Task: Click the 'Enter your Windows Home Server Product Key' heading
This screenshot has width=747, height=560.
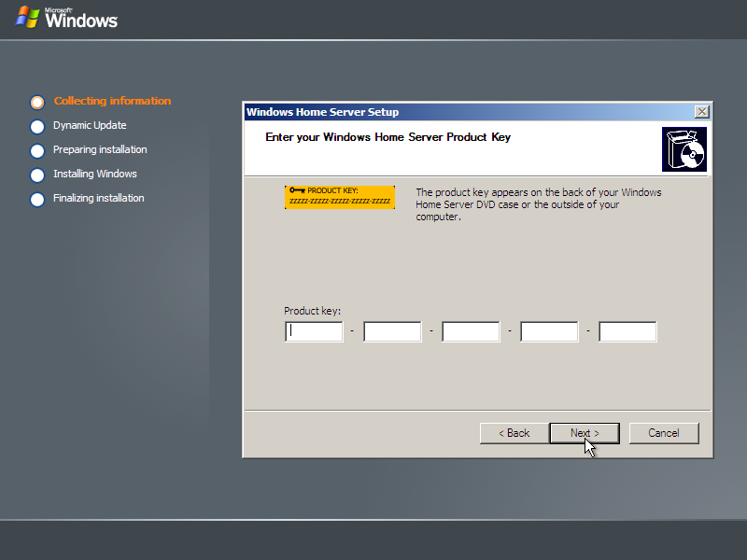Action: pyautogui.click(x=388, y=137)
